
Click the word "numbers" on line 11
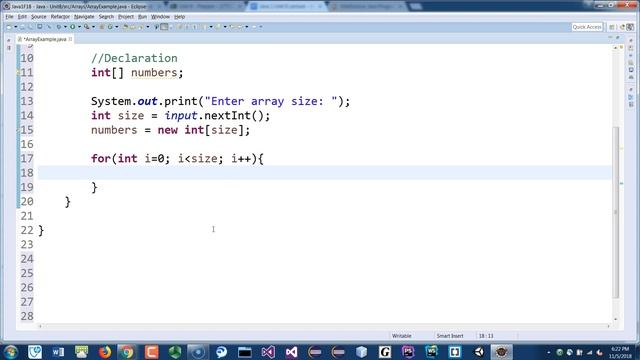154,73
